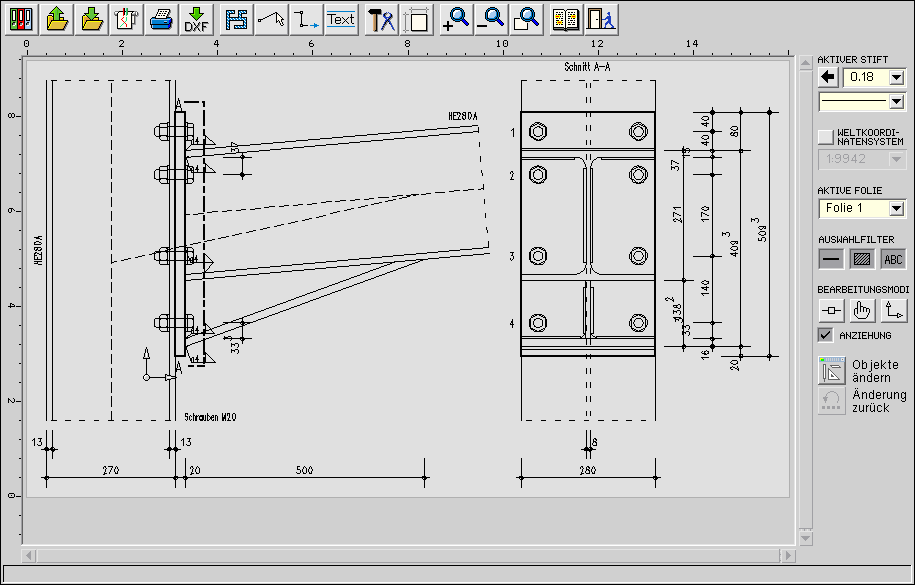Click the zoom out magnifier icon

(490, 18)
